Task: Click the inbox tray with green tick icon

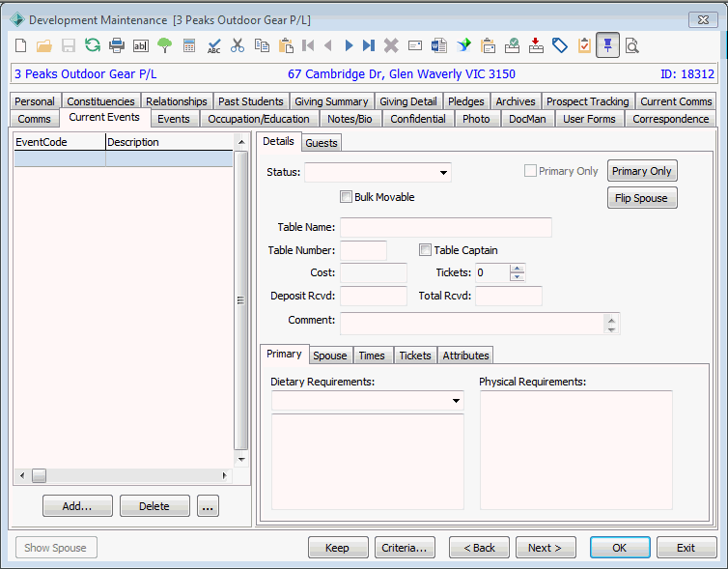Action: pos(512,45)
